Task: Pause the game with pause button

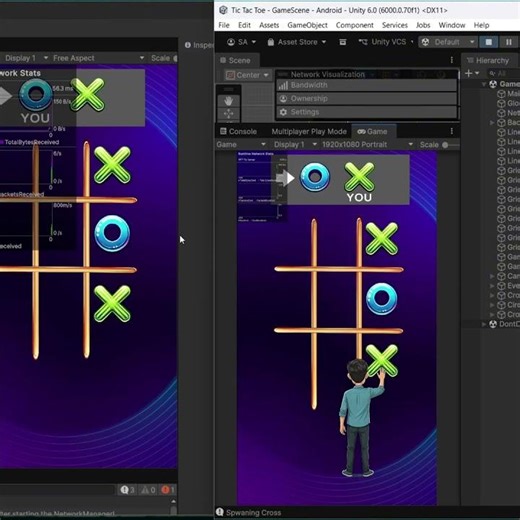Action: coord(509,42)
